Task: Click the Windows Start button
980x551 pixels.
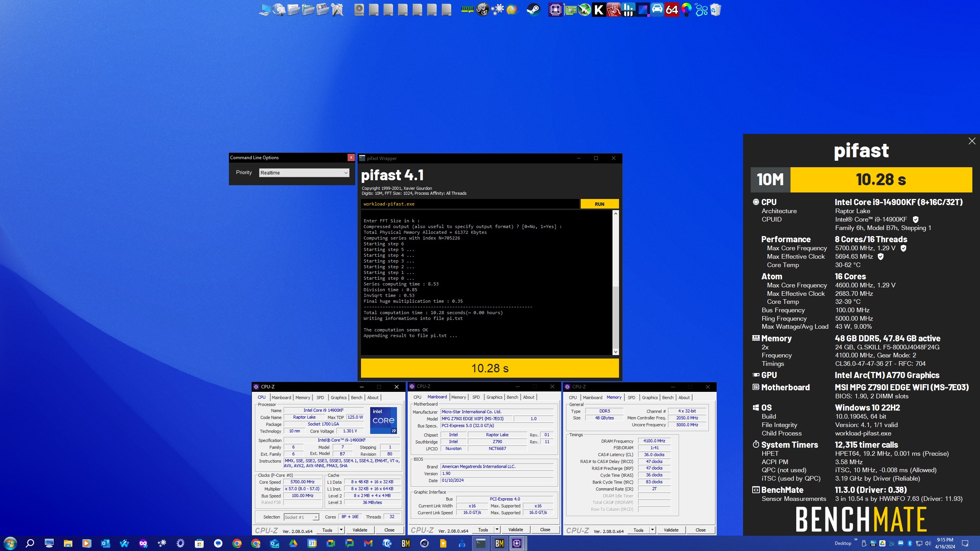Action: [10, 543]
